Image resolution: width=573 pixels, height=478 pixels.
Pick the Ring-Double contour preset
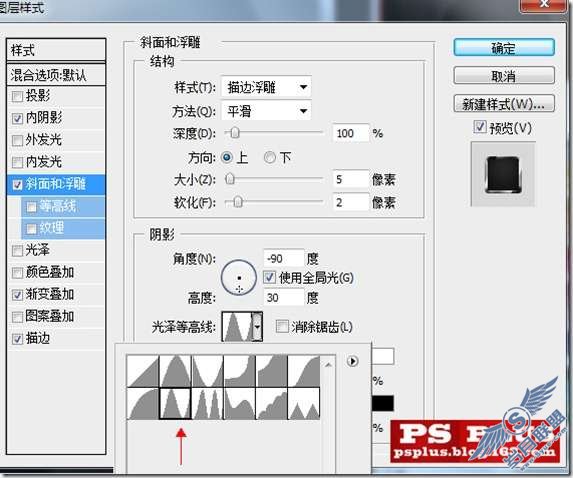[x=207, y=403]
